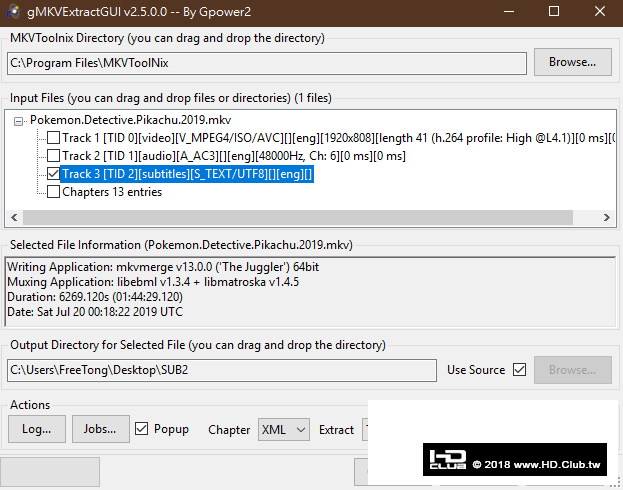The image size is (623, 490).
Task: Toggle the Popup checkbox
Action: click(x=141, y=429)
